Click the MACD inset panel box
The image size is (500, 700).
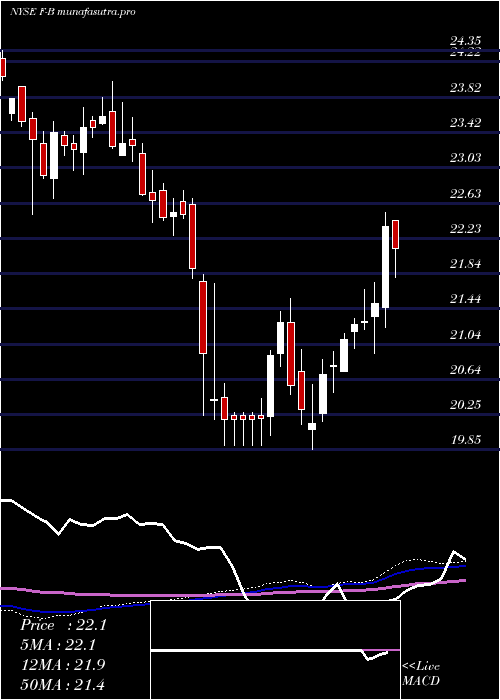pyautogui.click(x=275, y=650)
